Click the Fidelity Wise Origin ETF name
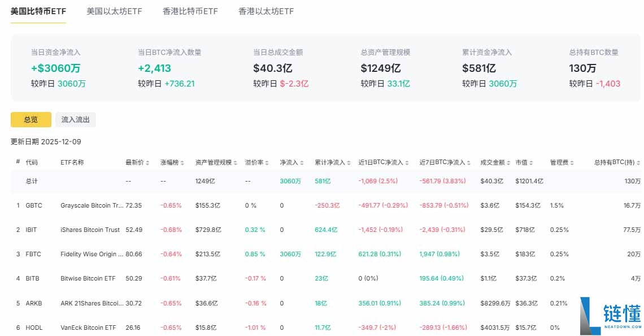Viewport: 644px width, 336px height. (92, 254)
